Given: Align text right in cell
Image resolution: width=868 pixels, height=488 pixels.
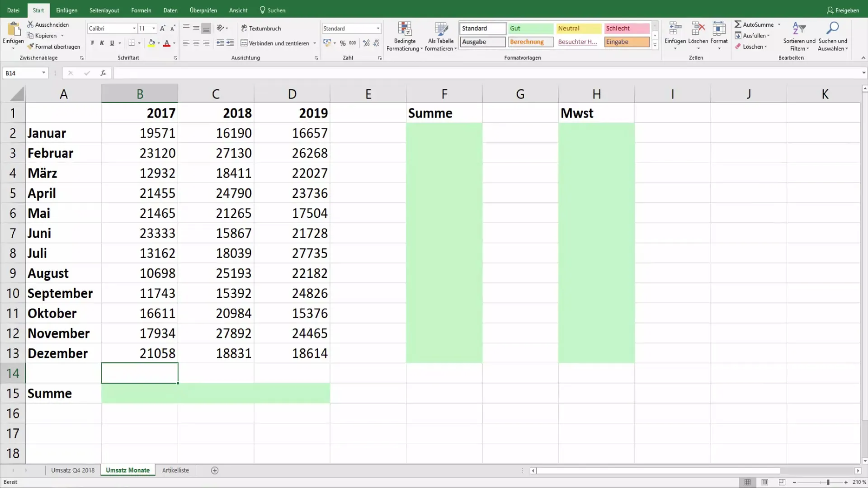Looking at the screenshot, I should [206, 43].
